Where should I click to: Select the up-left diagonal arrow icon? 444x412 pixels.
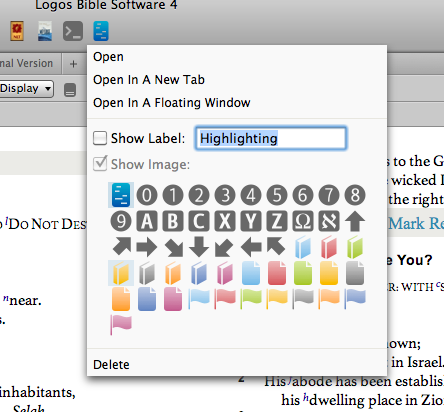pos(276,246)
